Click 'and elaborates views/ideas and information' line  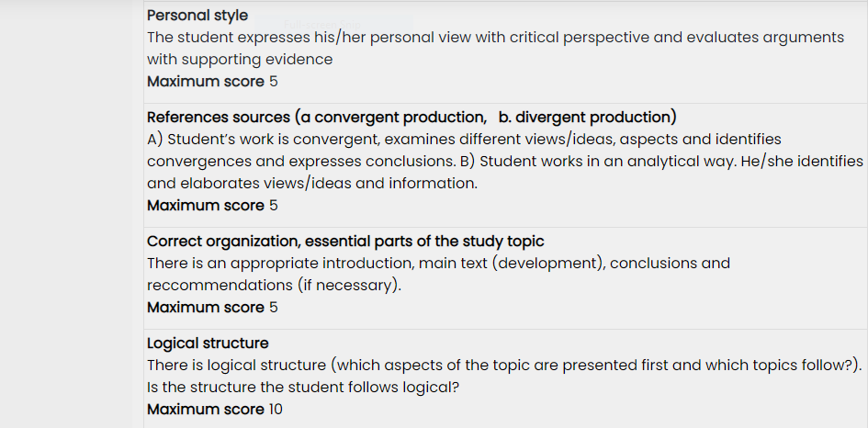coord(312,184)
